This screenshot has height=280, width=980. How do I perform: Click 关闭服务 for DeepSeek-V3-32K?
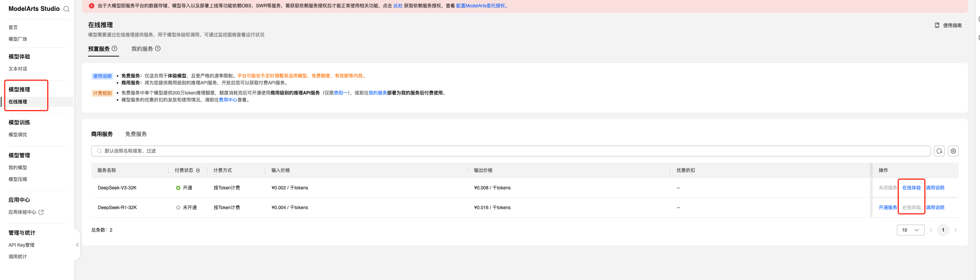point(888,188)
